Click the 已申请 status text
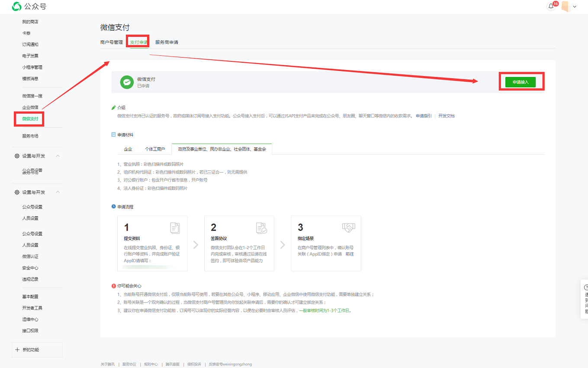The width and height of the screenshot is (588, 368). tap(143, 86)
